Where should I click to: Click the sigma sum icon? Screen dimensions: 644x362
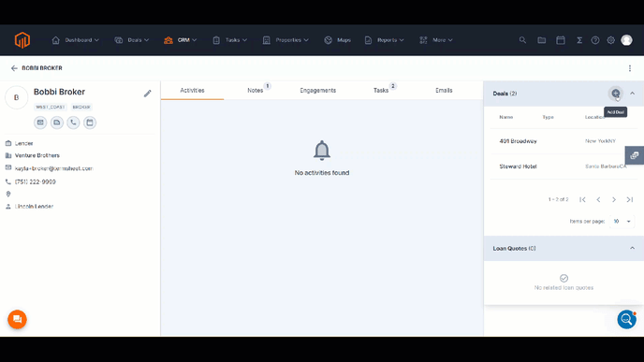pyautogui.click(x=579, y=40)
